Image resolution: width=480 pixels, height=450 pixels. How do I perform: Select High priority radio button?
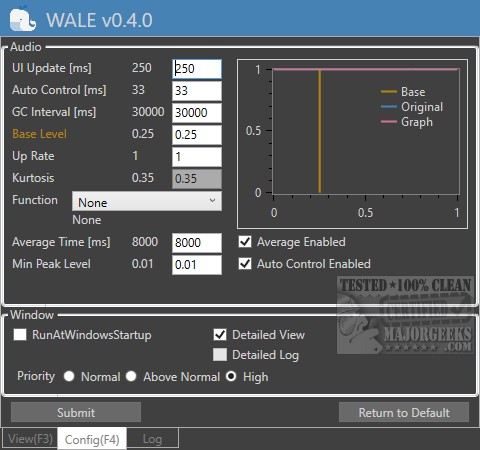[231, 376]
